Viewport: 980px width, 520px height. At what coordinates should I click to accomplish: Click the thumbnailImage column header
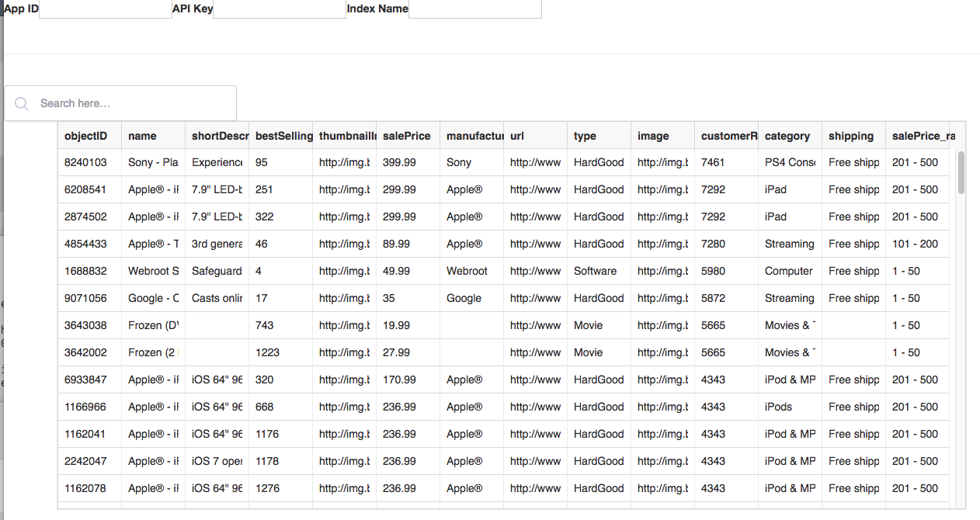tap(344, 136)
